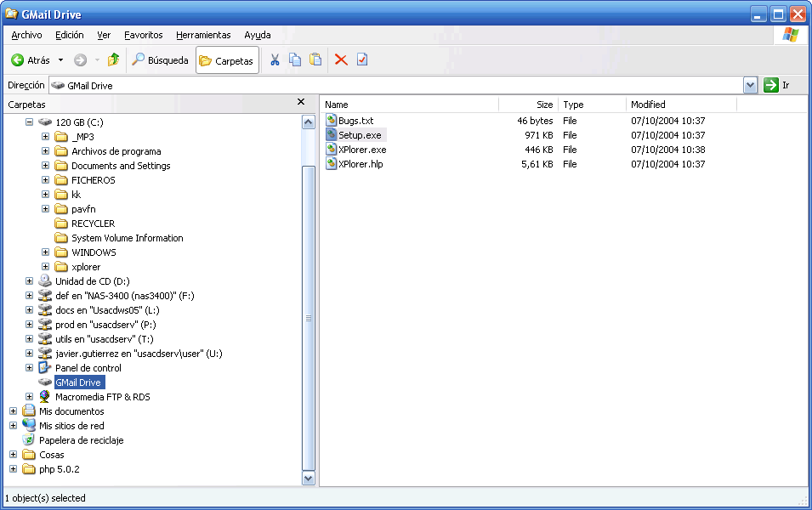This screenshot has width=812, height=510.
Task: Click the Macromedia FTP & RDS icon
Action: (45, 397)
